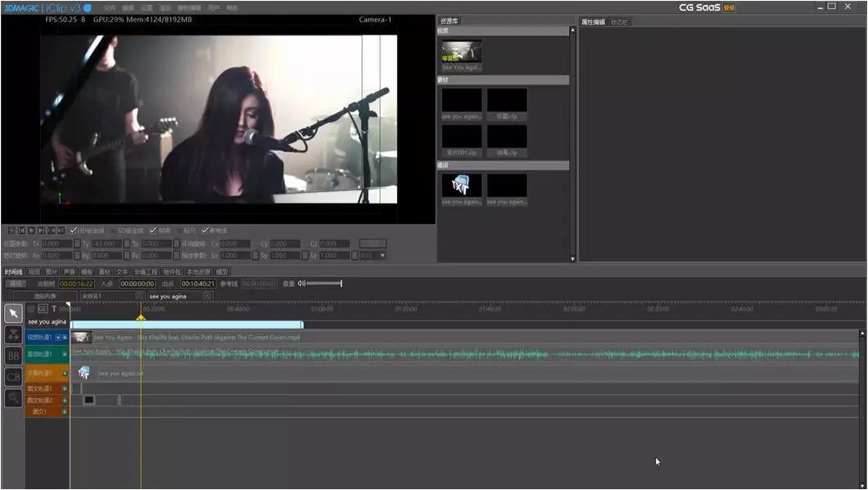Select the See You Again video thumbnail in library
This screenshot has width=868, height=490.
point(462,52)
